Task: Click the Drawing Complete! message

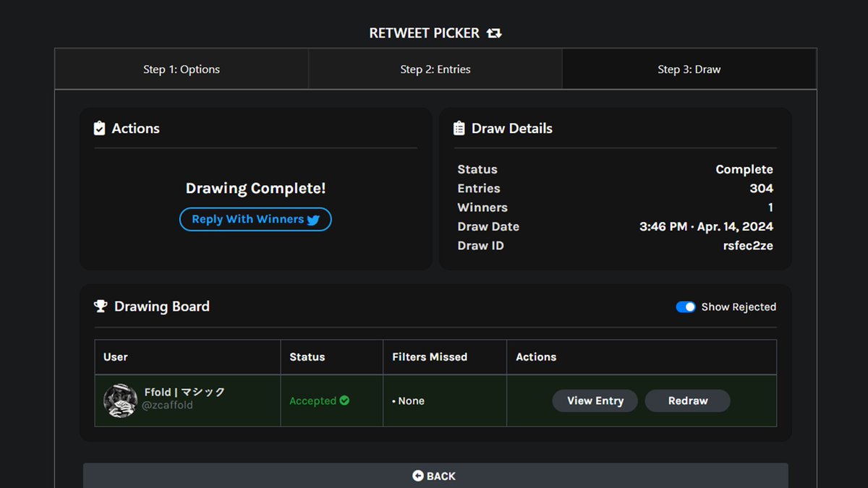Action: click(255, 189)
